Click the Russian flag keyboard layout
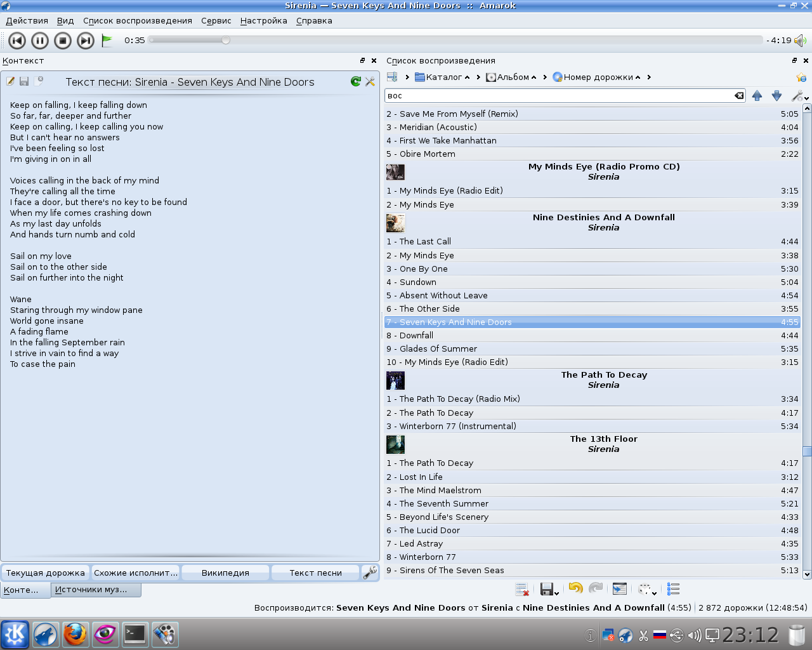 coord(660,634)
